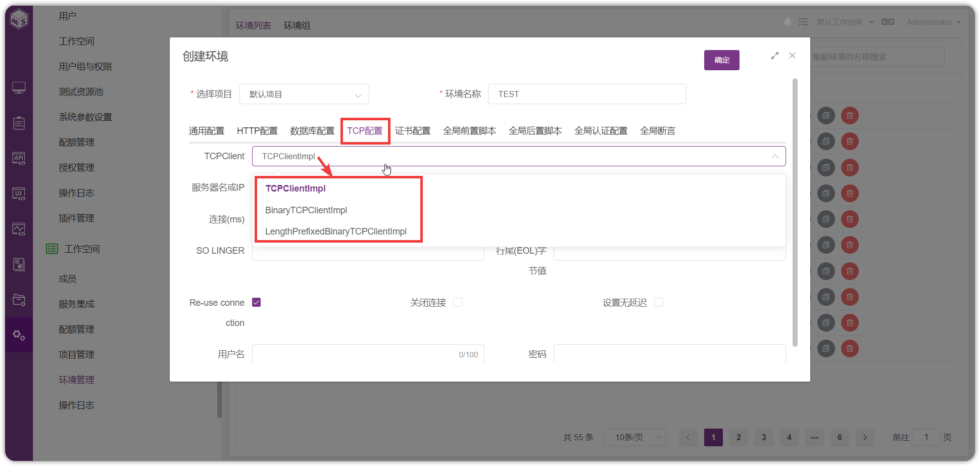Image resolution: width=980 pixels, height=466 pixels.
Task: Open the 10条/页 page size dropdown
Action: pyautogui.click(x=634, y=437)
